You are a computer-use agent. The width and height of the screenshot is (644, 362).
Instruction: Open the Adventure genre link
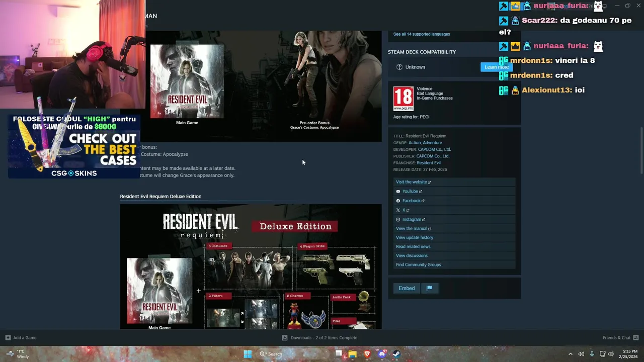(x=432, y=143)
